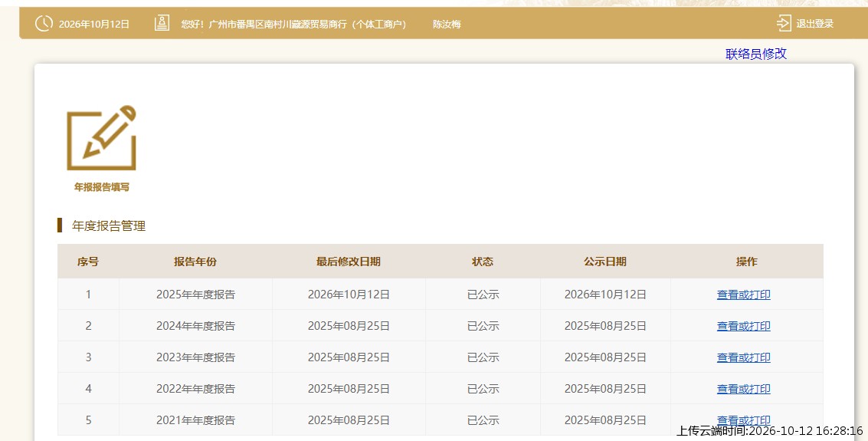Open the annual report pencil icon
The image size is (868, 441).
101,138
